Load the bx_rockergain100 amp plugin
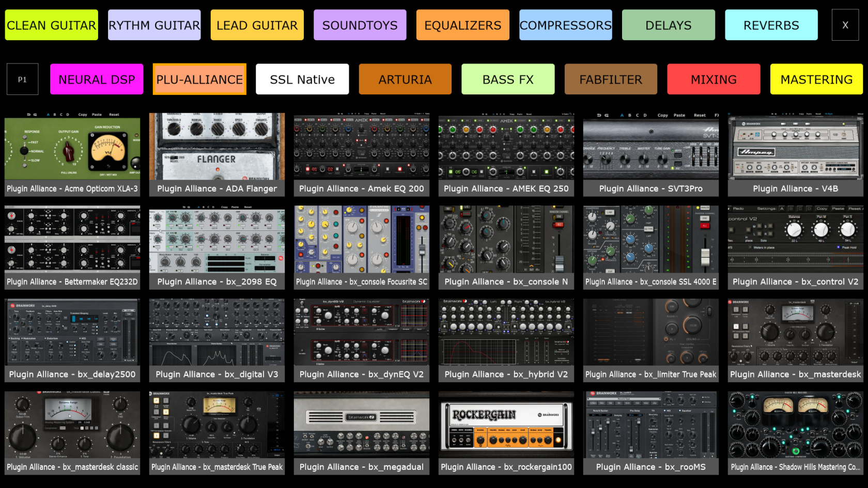The image size is (868, 488). click(x=506, y=433)
